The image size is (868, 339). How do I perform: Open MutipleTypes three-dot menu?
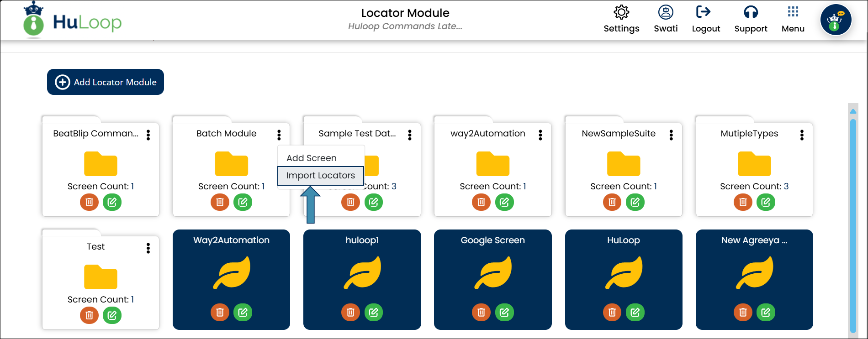point(802,135)
